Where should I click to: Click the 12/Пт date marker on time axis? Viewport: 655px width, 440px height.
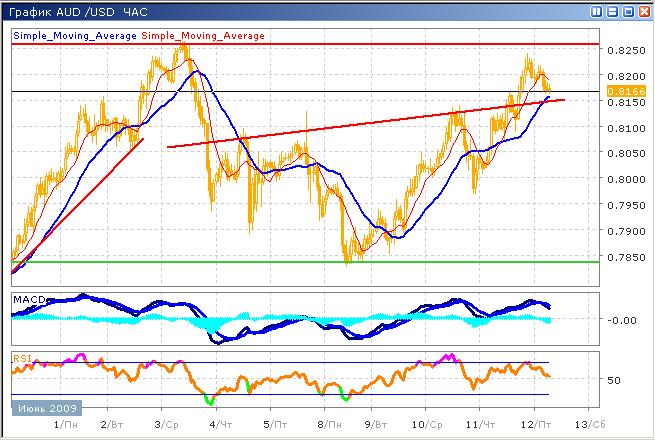(535, 424)
